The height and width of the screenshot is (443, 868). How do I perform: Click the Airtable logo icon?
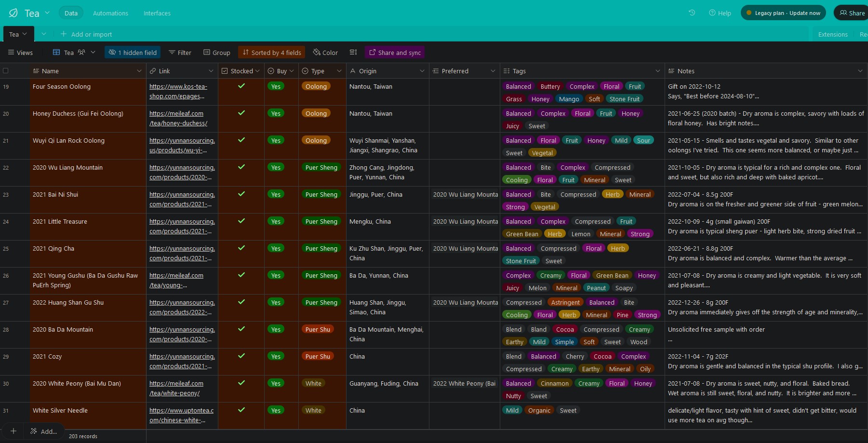tap(13, 13)
